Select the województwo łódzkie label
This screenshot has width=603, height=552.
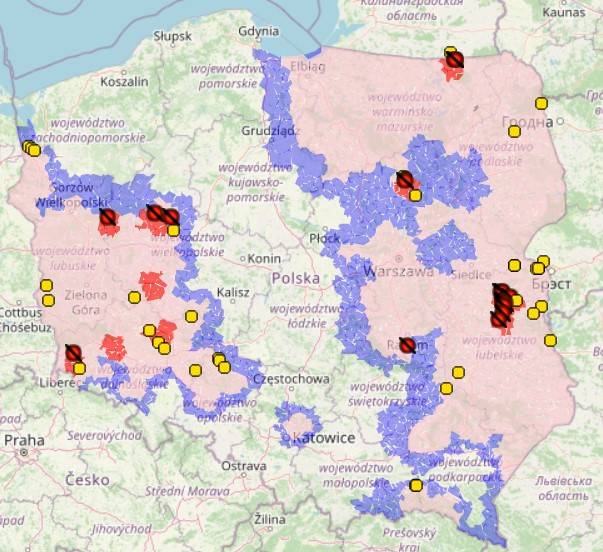tap(307, 316)
